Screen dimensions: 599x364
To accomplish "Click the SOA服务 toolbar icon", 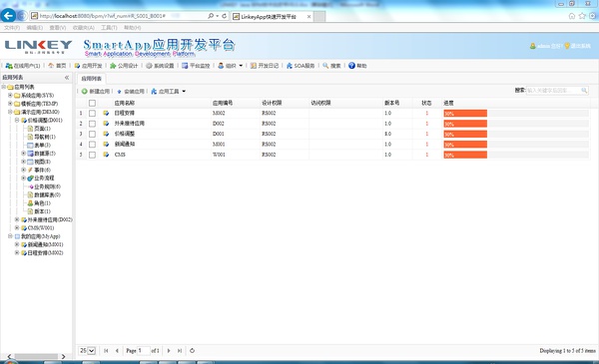I will coord(290,66).
